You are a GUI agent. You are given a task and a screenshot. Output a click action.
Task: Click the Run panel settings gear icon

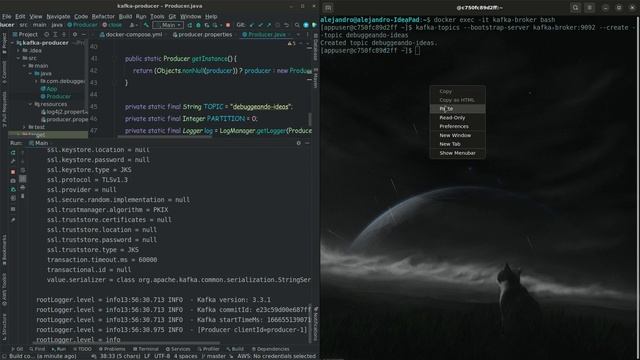[x=299, y=143]
